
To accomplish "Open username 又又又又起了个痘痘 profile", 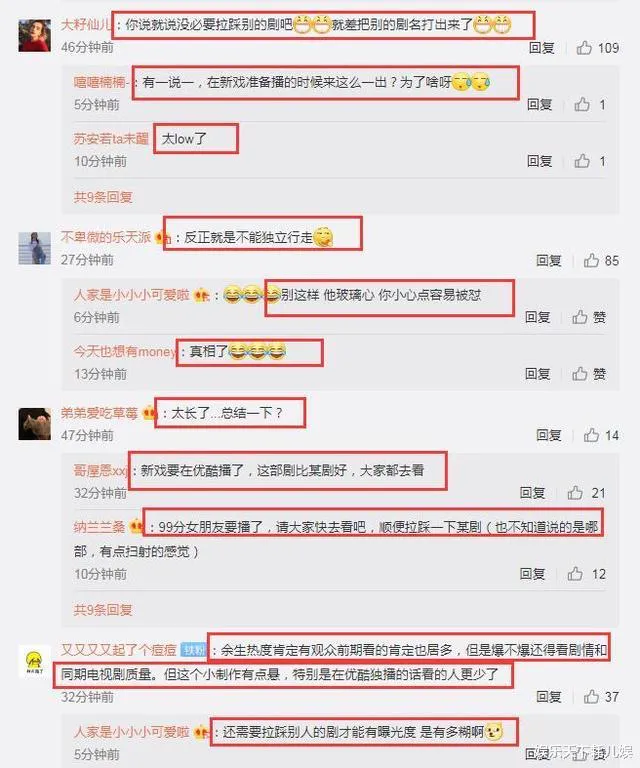I will pos(119,650).
